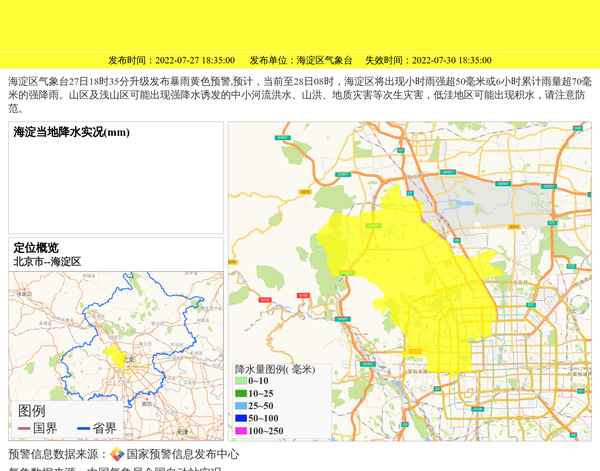Image resolution: width=600 pixels, height=471 pixels.
Task: Click the National Warning Center logo icon
Action: point(117,454)
